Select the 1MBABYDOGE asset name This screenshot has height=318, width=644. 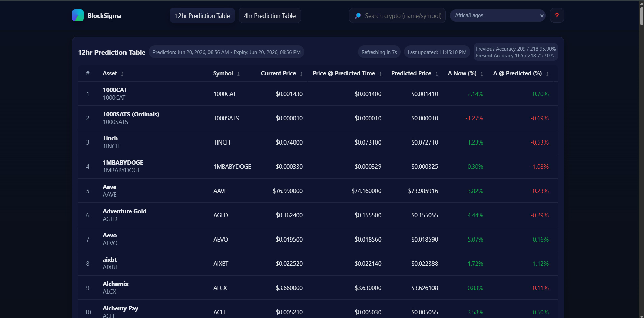tap(123, 162)
